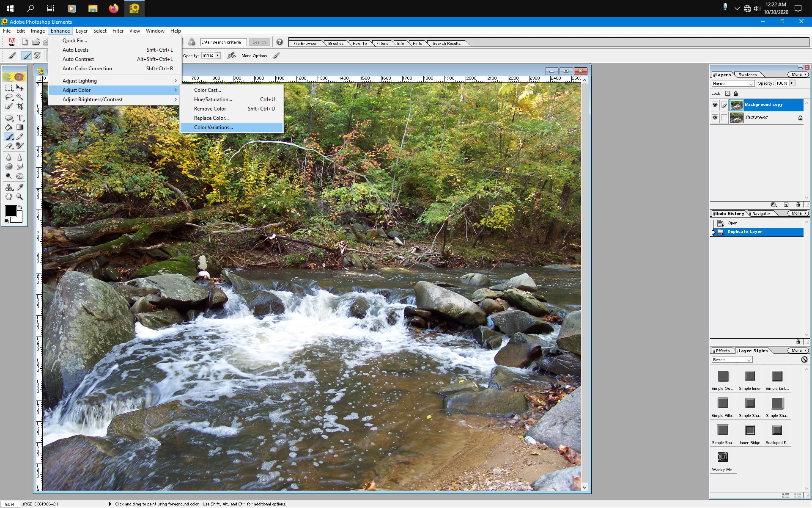
Task: Open the Bevels style category dropdown
Action: [x=732, y=360]
